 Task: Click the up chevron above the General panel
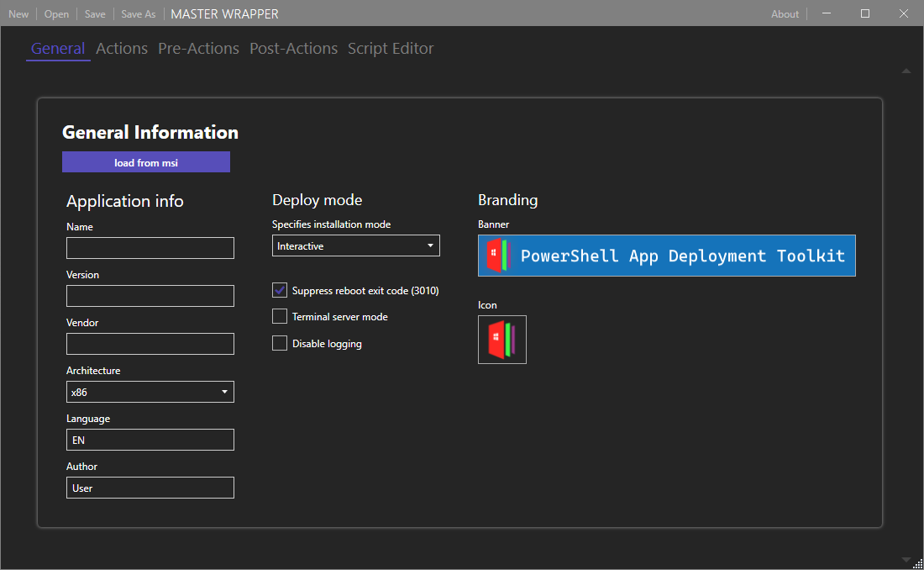pyautogui.click(x=906, y=71)
